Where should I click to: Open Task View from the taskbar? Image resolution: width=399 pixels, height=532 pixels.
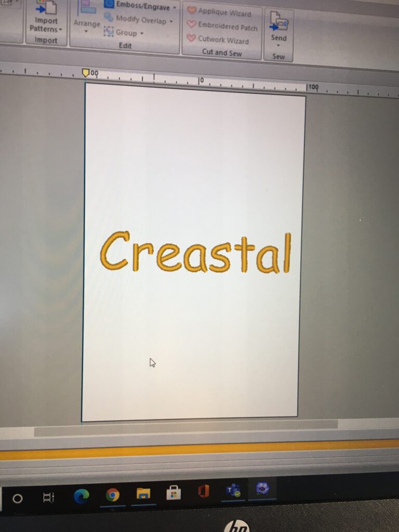click(x=48, y=498)
